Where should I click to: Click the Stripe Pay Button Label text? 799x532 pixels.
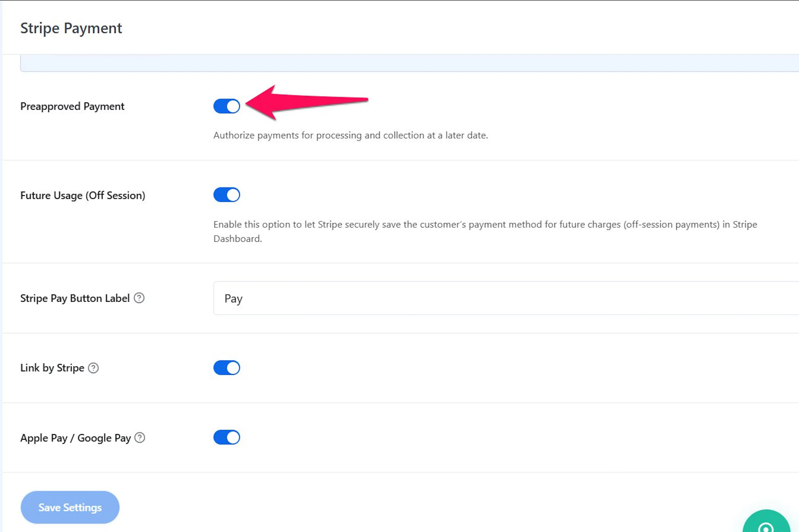tap(75, 298)
